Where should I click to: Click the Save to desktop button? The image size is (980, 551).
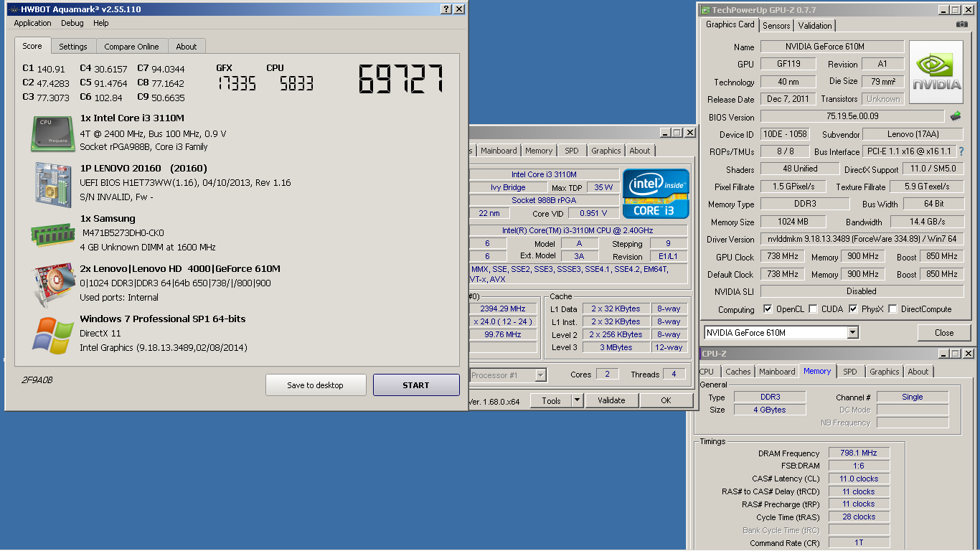(316, 385)
